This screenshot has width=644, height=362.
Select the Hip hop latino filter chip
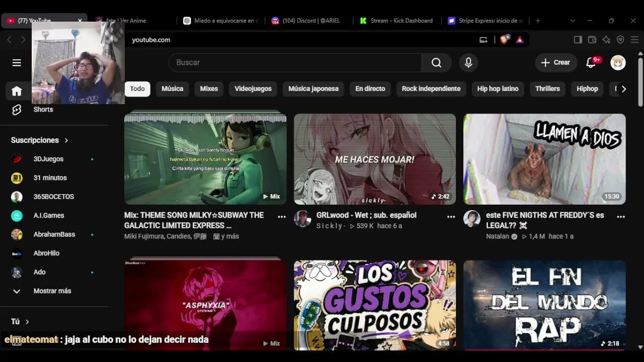point(498,89)
